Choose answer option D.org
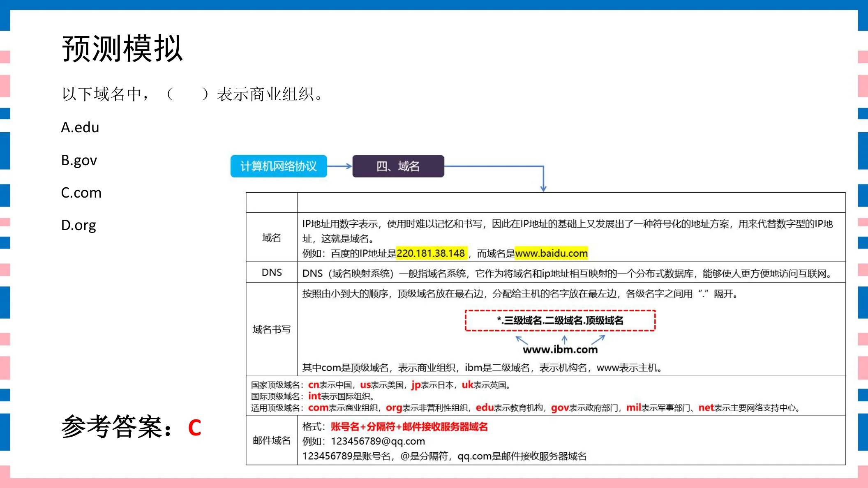Image resolution: width=868 pixels, height=488 pixels. (78, 225)
